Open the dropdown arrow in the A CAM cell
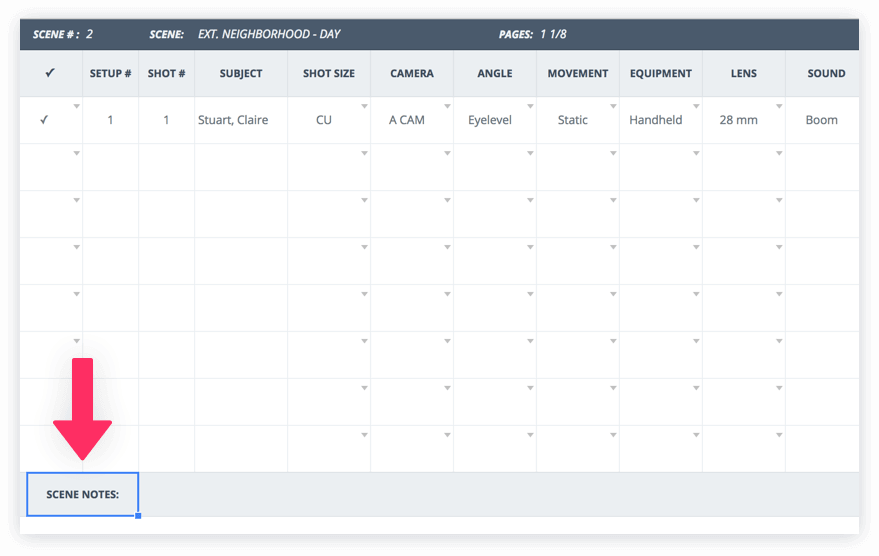879x556 pixels. 447,106
